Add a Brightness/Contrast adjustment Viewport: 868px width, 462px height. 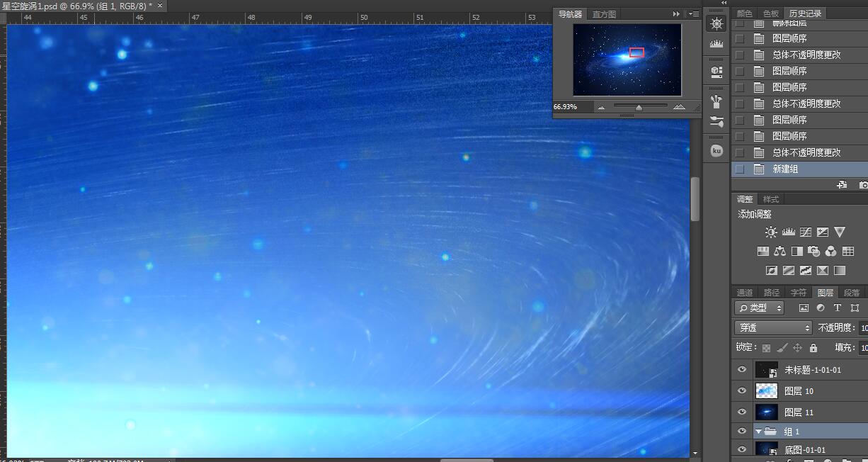coord(771,232)
